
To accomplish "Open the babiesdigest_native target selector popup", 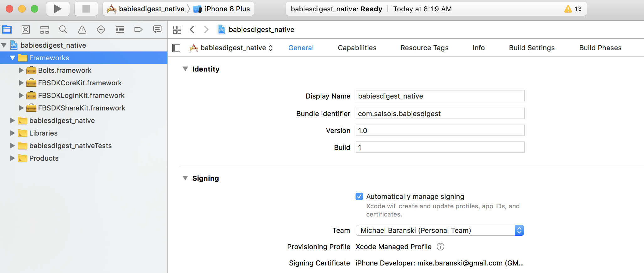I will (232, 48).
